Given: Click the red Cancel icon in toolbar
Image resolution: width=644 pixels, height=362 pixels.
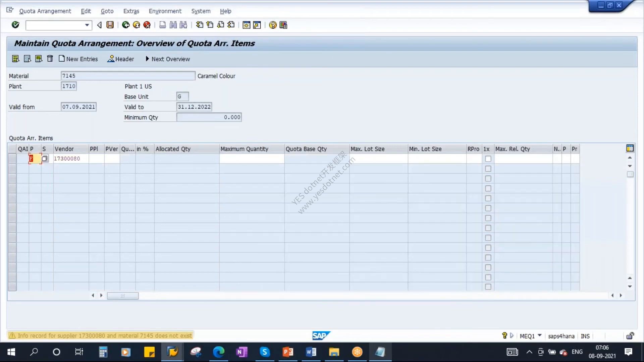Looking at the screenshot, I should 147,25.
